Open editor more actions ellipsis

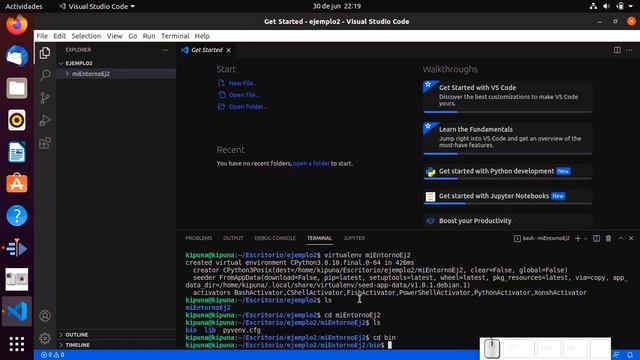tap(629, 50)
